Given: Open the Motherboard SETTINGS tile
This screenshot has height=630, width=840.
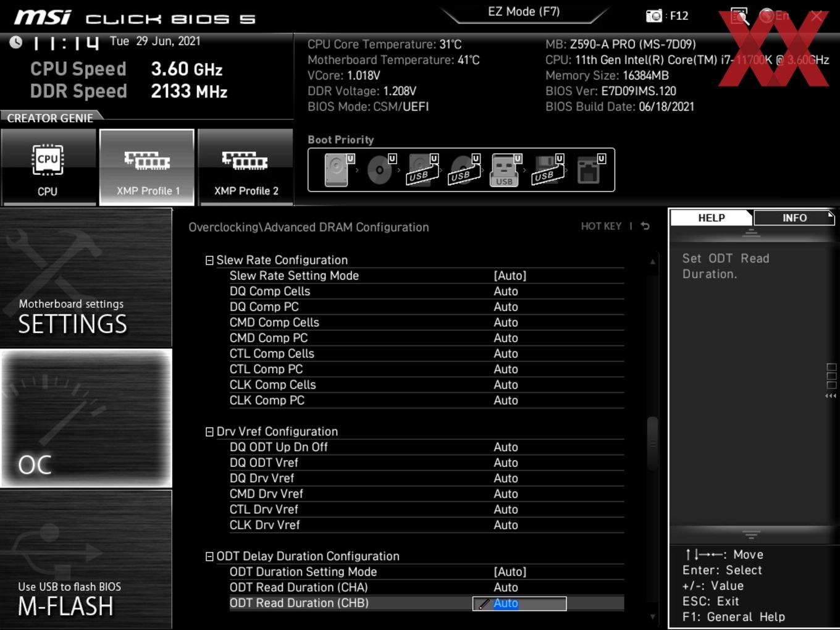Looking at the screenshot, I should (86, 277).
